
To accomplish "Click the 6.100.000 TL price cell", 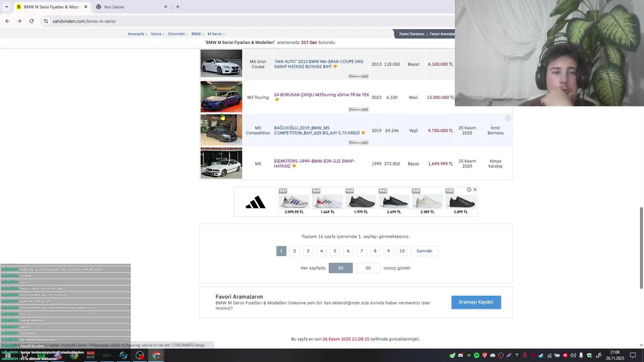I will pyautogui.click(x=441, y=64).
